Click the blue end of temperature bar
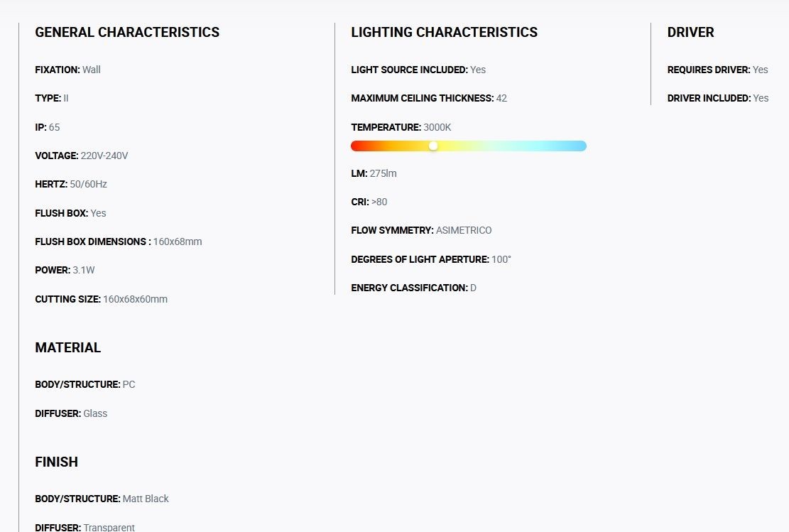 579,146
